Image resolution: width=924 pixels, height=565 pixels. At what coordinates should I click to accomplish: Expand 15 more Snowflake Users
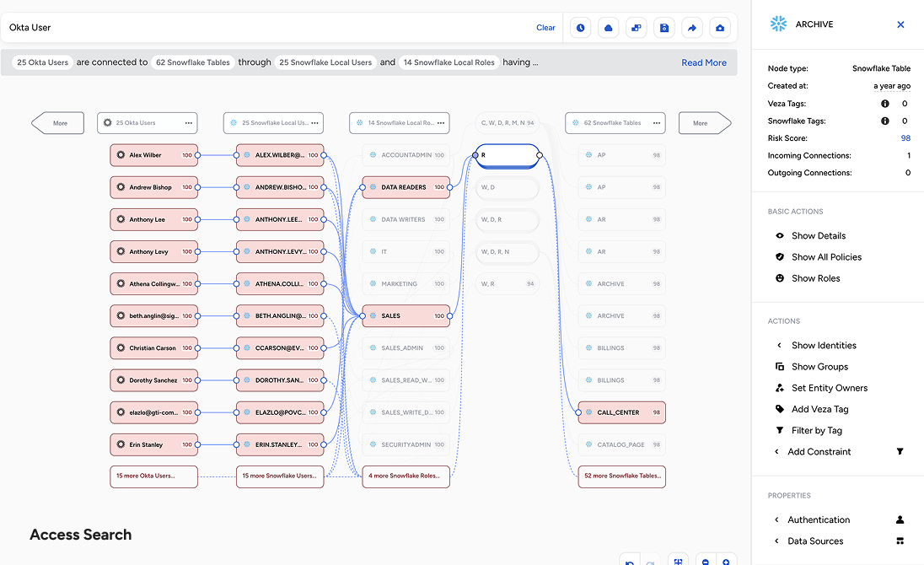280,476
